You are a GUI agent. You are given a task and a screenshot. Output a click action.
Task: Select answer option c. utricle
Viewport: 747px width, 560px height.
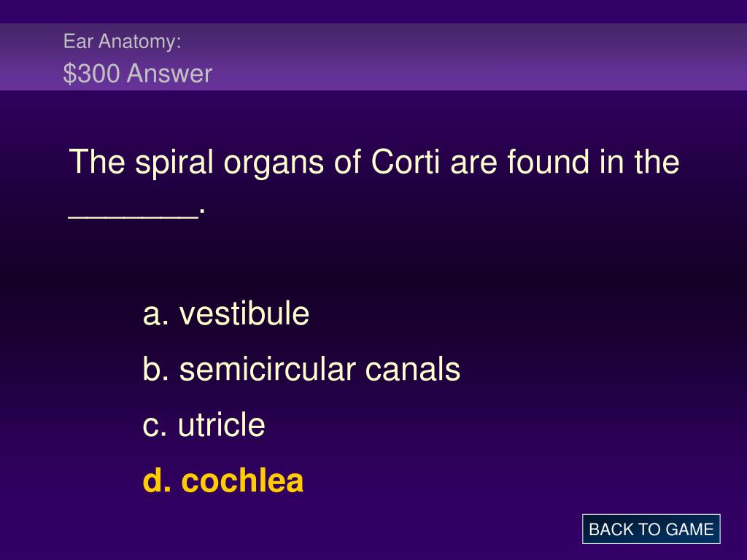tap(204, 425)
